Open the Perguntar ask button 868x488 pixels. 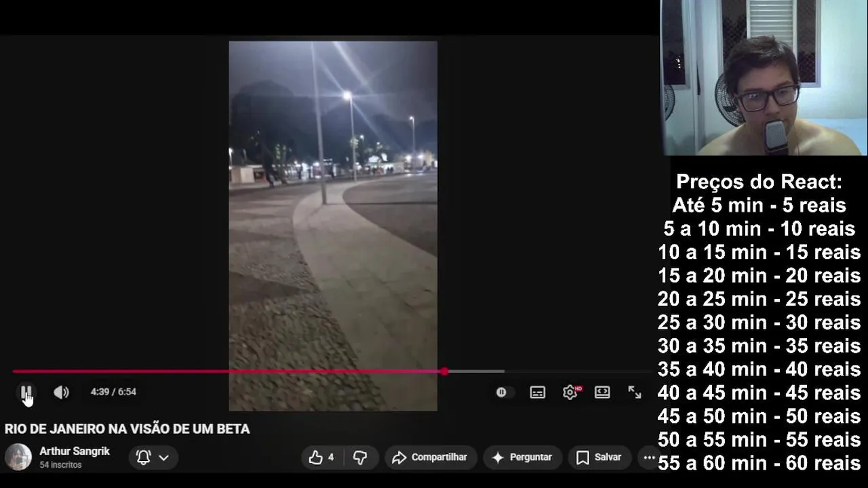tap(522, 457)
